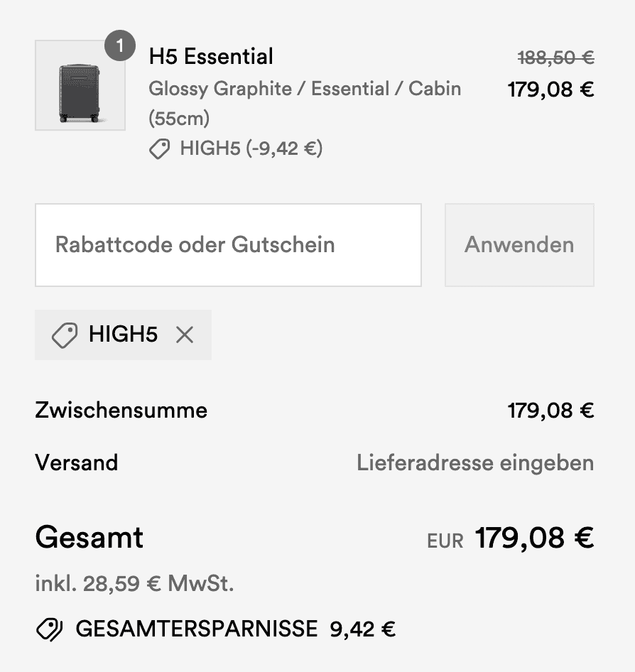
Task: Click the Versand label
Action: tap(76, 463)
